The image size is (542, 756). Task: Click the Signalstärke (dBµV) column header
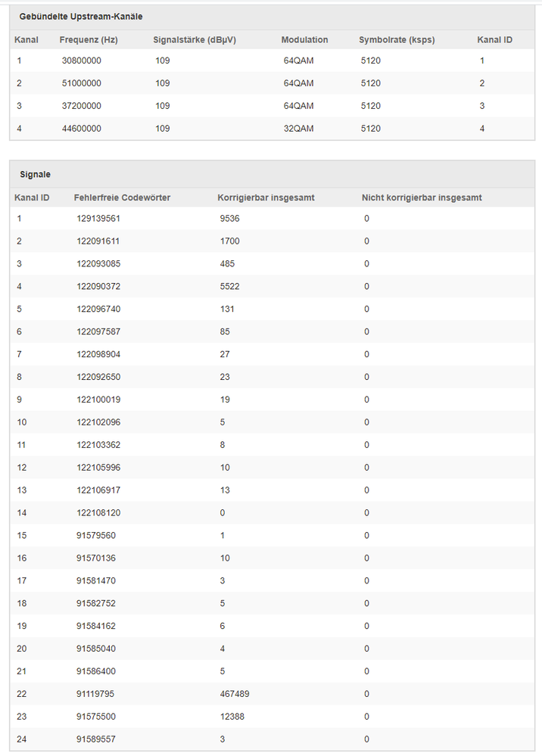195,39
